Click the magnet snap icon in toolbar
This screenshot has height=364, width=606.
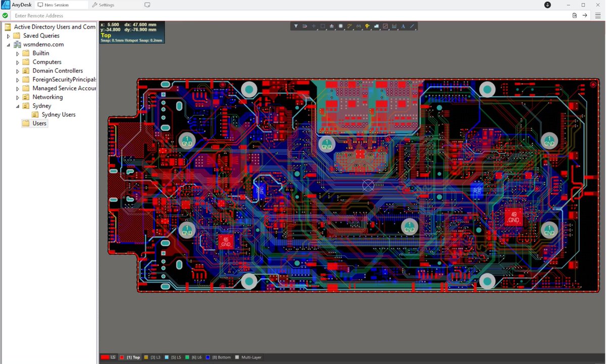(x=305, y=26)
